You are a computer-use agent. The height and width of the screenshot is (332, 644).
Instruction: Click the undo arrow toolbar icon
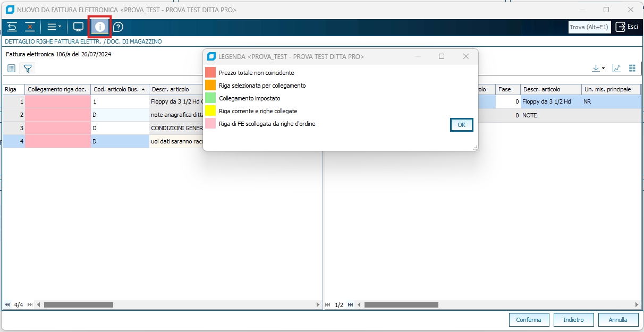[12, 27]
